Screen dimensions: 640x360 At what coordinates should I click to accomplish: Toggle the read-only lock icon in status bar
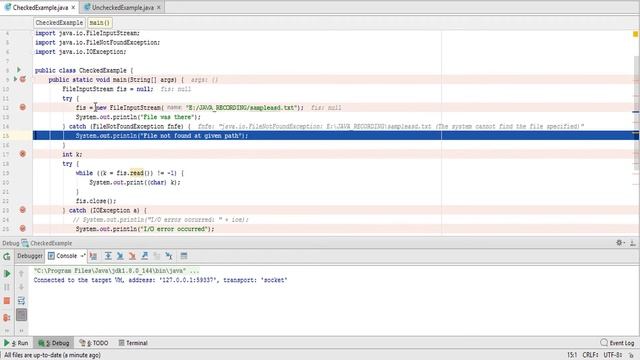coord(631,355)
